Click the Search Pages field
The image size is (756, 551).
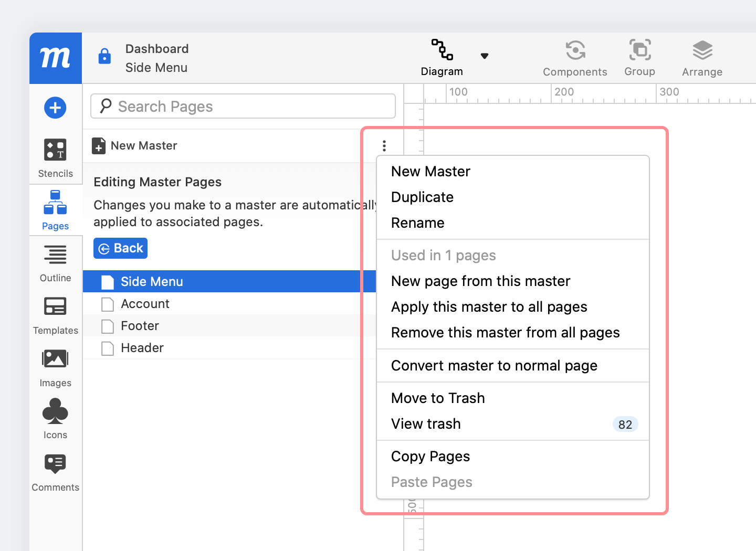(x=243, y=107)
